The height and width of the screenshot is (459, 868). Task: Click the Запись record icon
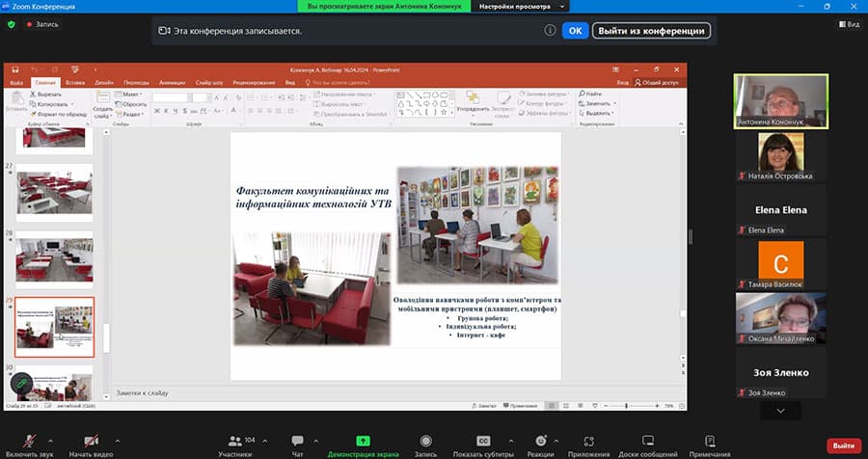coord(425,441)
